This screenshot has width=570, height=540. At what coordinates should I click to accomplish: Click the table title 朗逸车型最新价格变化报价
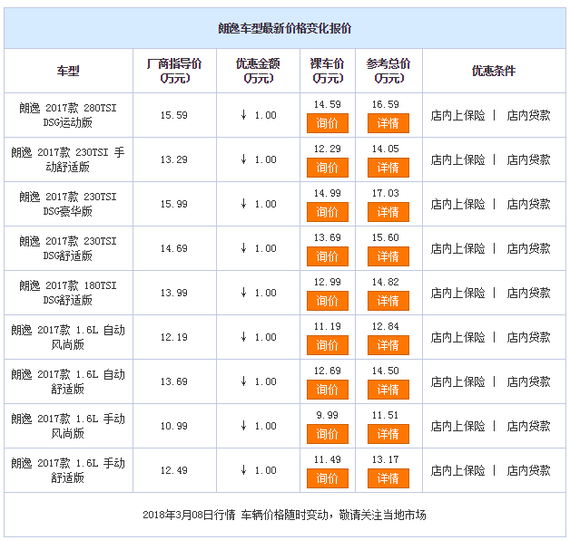point(285,28)
